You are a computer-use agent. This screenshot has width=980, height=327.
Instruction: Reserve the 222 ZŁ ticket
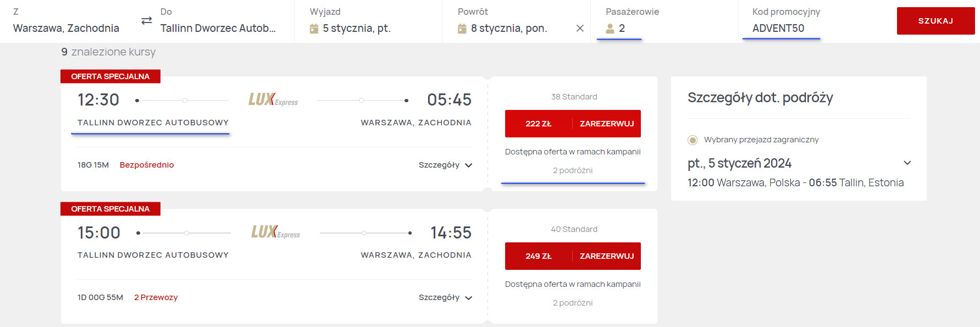coord(606,124)
